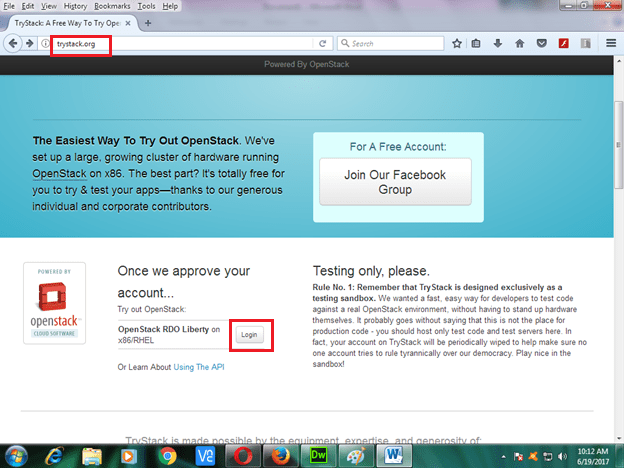Click the OpenStack Cloud Software logo
Image resolution: width=624 pixels, height=468 pixels.
[55, 303]
